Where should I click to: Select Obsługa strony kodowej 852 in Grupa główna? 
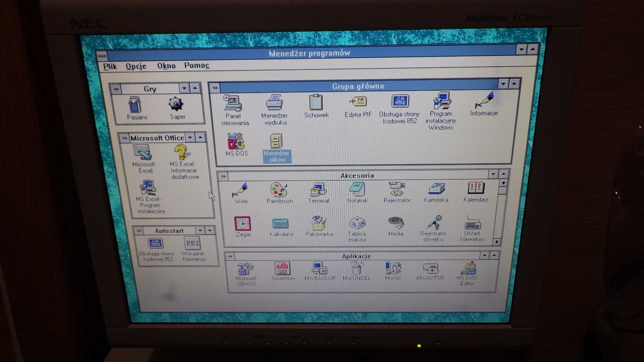(400, 101)
